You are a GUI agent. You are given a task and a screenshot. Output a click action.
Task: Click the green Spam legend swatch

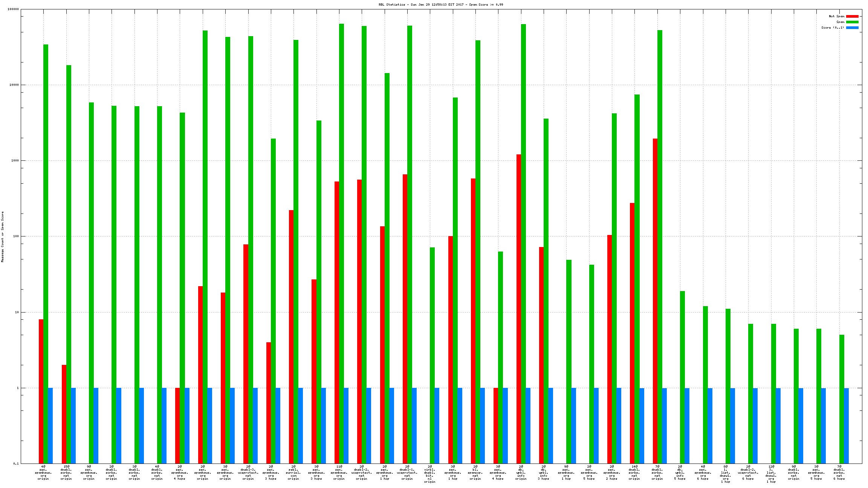click(852, 22)
